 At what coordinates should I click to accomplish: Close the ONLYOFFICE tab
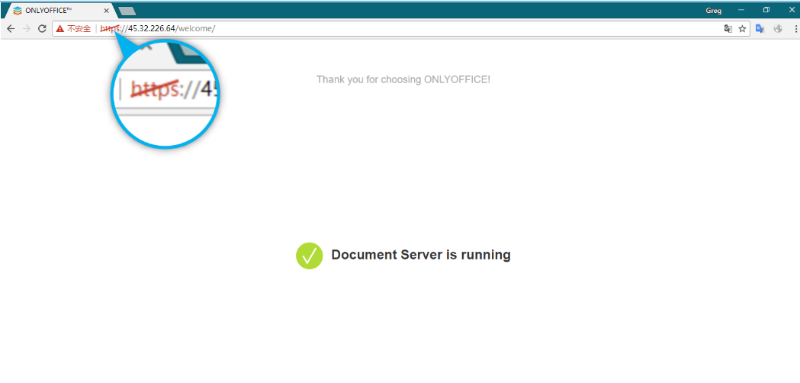pyautogui.click(x=106, y=10)
